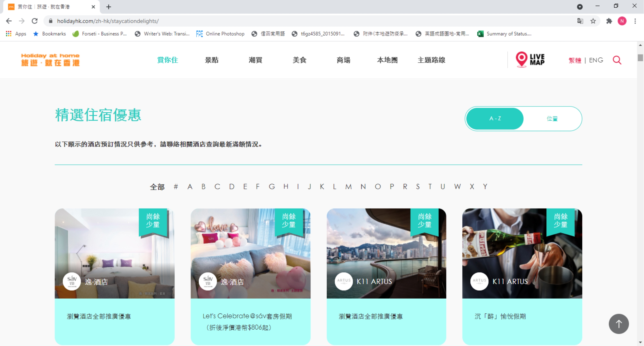The image size is (644, 346).
Task: Filter hotels by letter Y
Action: pyautogui.click(x=485, y=187)
